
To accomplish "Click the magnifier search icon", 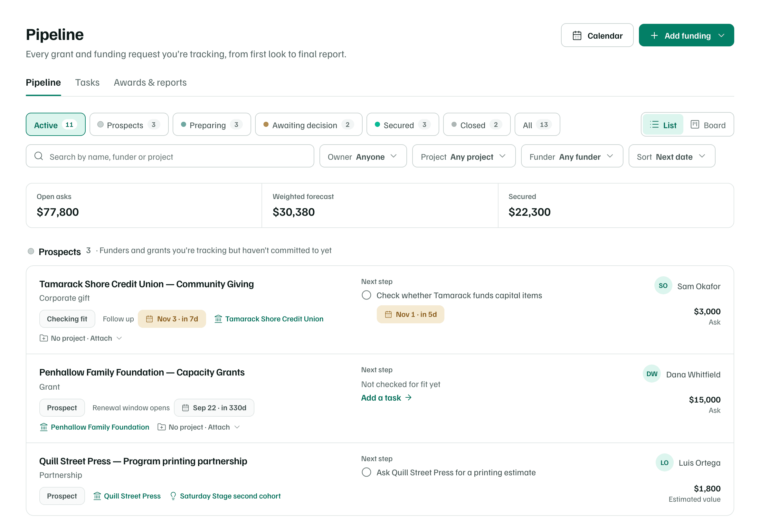I will [x=39, y=156].
